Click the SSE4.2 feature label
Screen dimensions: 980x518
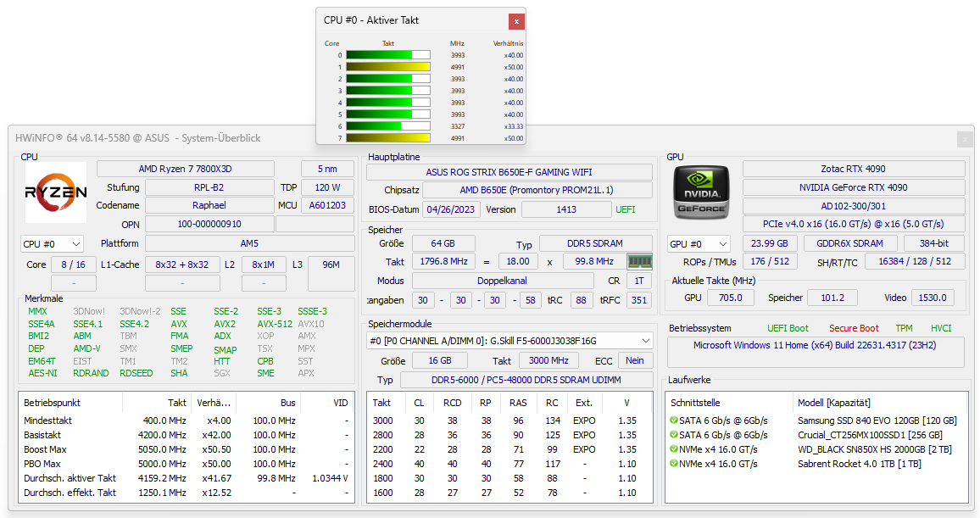coord(135,324)
